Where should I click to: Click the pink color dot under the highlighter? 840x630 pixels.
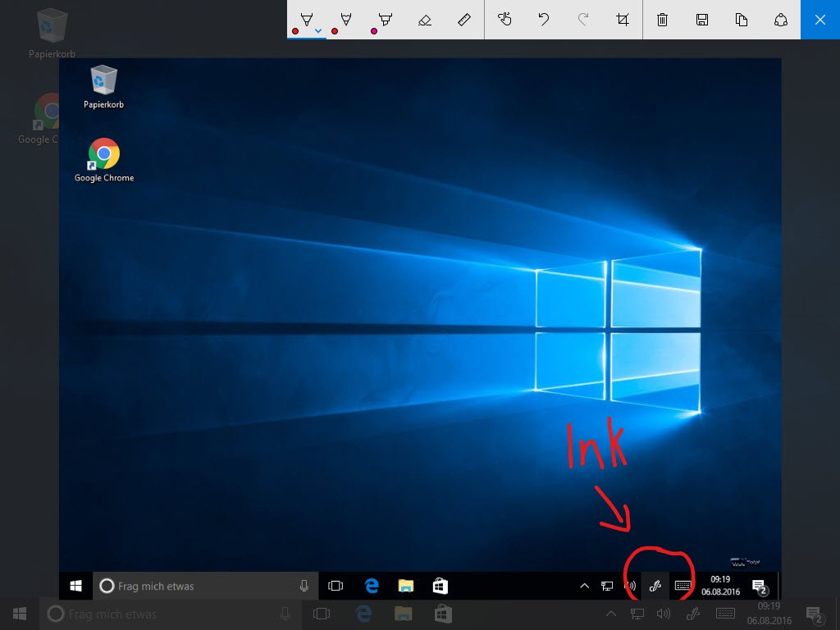pos(374,31)
